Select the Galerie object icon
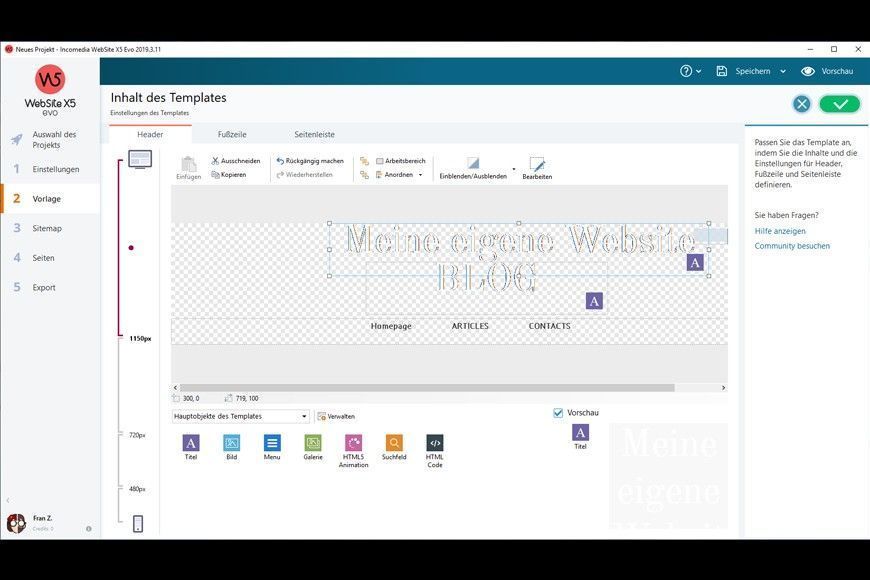 313,442
